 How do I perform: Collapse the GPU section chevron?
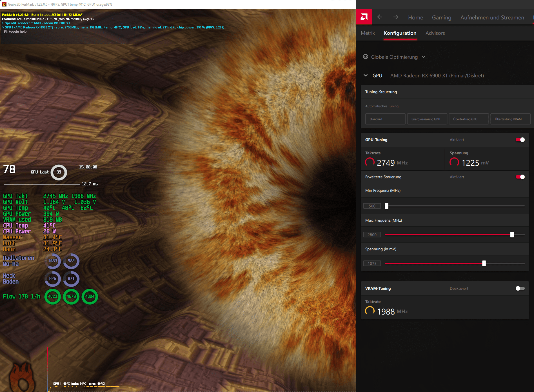click(x=366, y=75)
